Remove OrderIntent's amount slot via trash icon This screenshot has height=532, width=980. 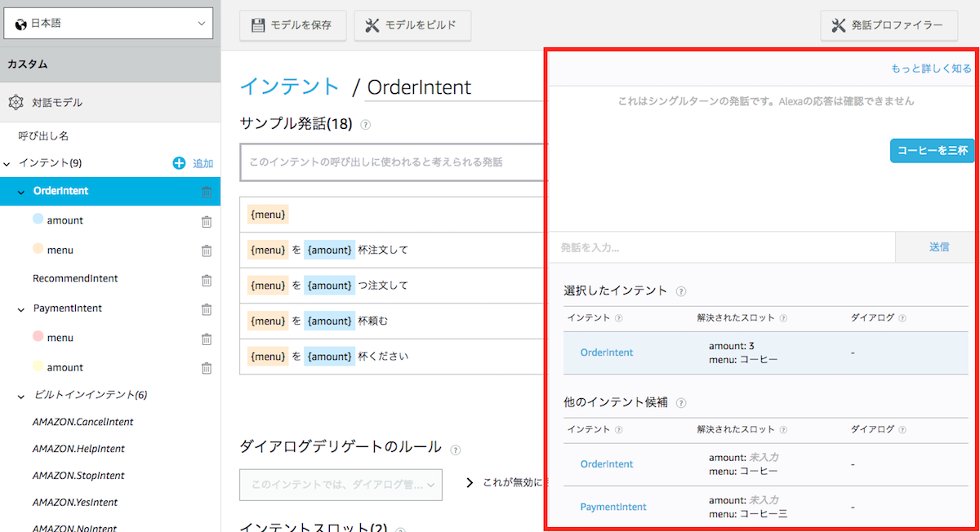pyautogui.click(x=207, y=221)
